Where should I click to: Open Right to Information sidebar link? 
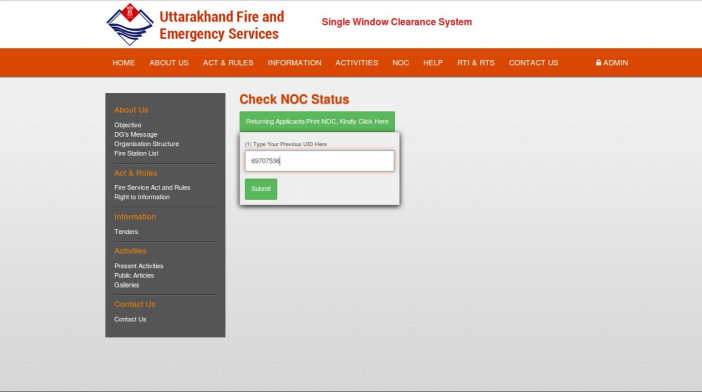coord(142,197)
